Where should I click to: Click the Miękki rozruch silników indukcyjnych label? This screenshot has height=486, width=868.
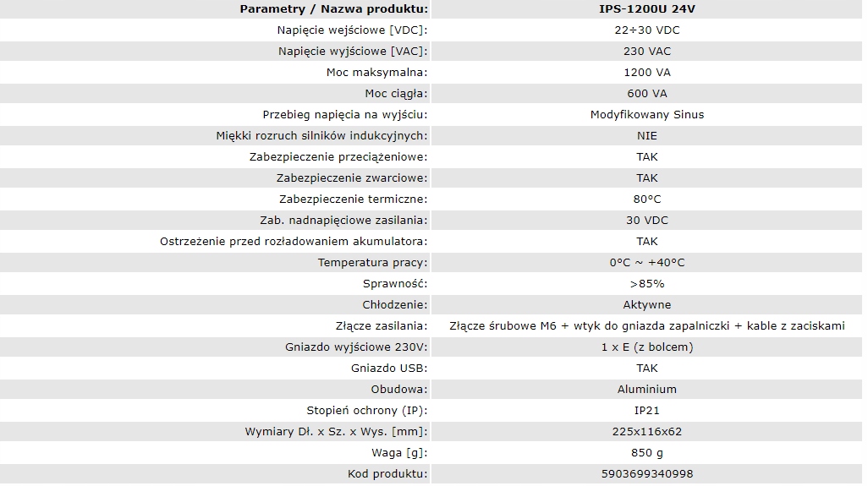321,136
